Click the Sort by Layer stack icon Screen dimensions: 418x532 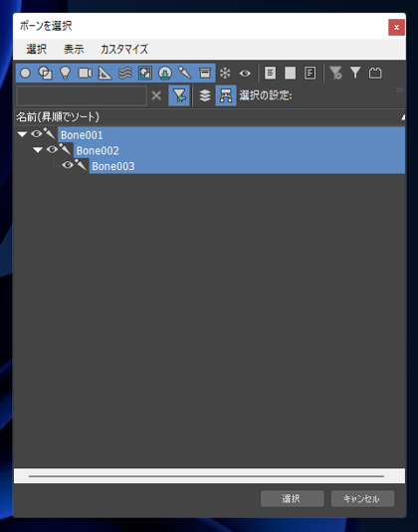[205, 95]
